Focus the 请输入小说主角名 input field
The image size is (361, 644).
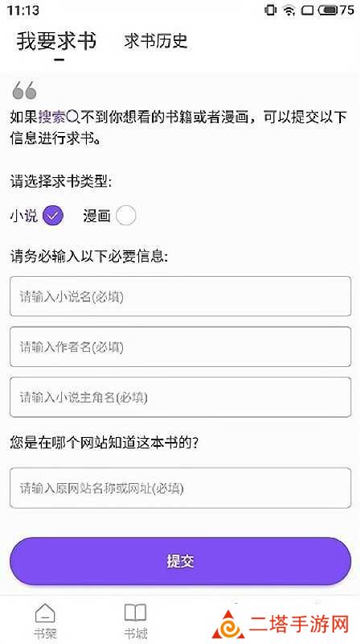[180, 397]
